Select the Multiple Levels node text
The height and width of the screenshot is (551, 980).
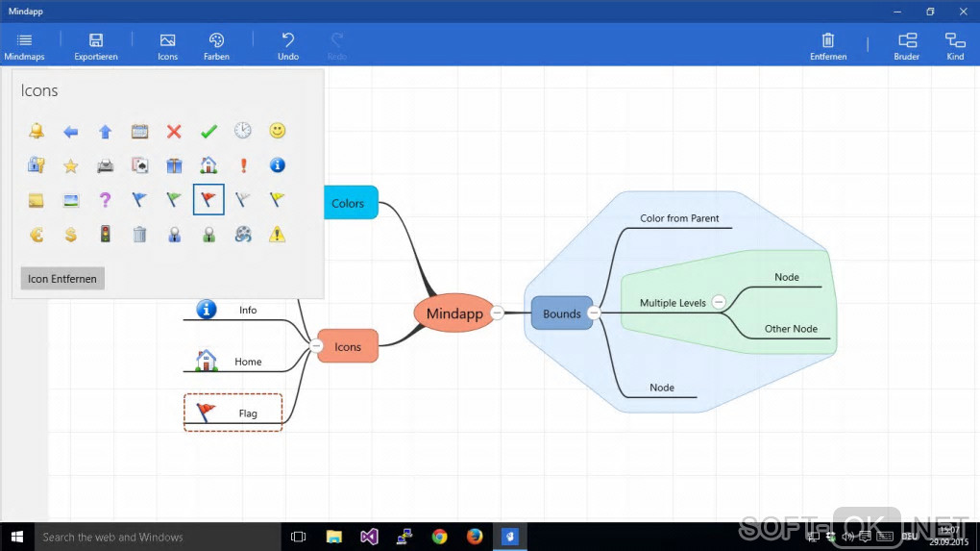[x=673, y=303]
